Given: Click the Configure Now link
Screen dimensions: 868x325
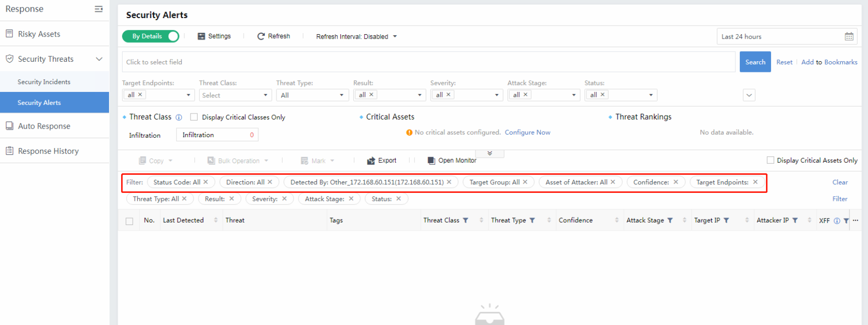Looking at the screenshot, I should tap(527, 133).
